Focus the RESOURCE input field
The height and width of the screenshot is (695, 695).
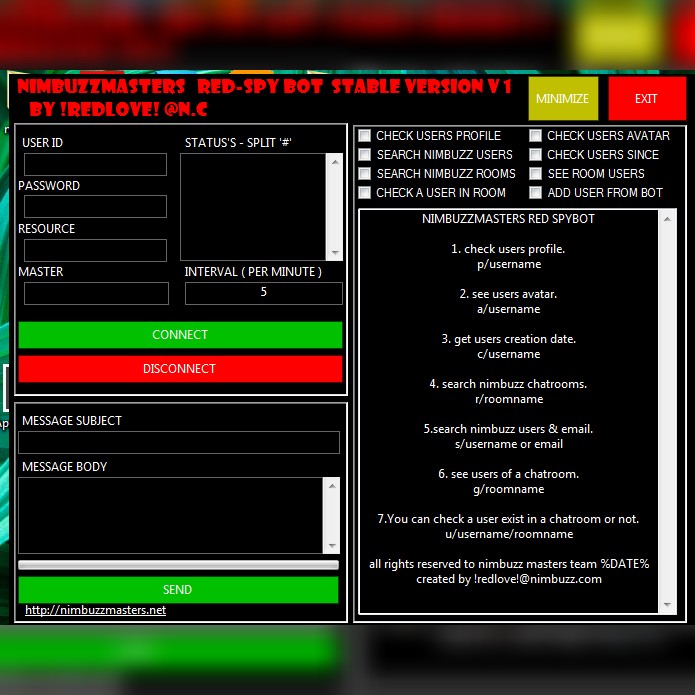pyautogui.click(x=95, y=250)
